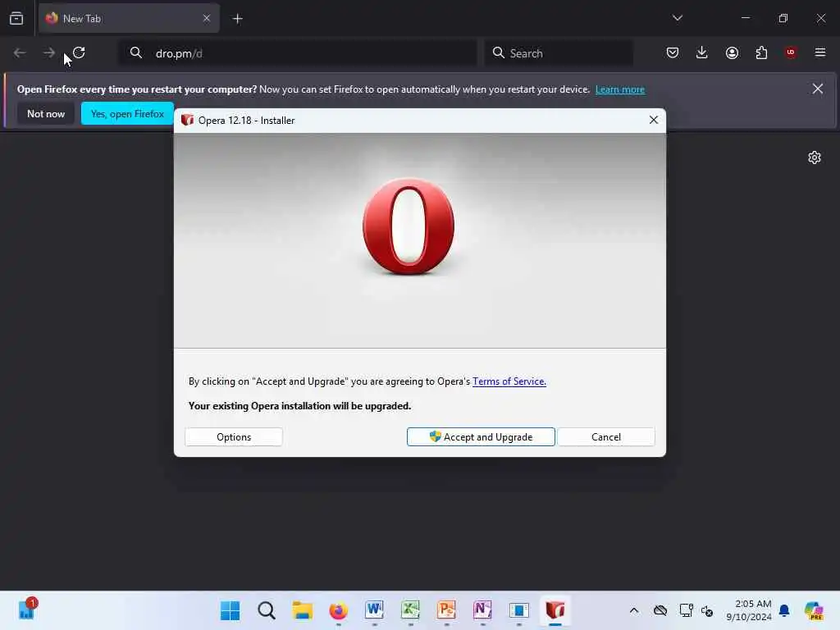Open the Firefox account icon
The width and height of the screenshot is (840, 630).
tap(732, 52)
